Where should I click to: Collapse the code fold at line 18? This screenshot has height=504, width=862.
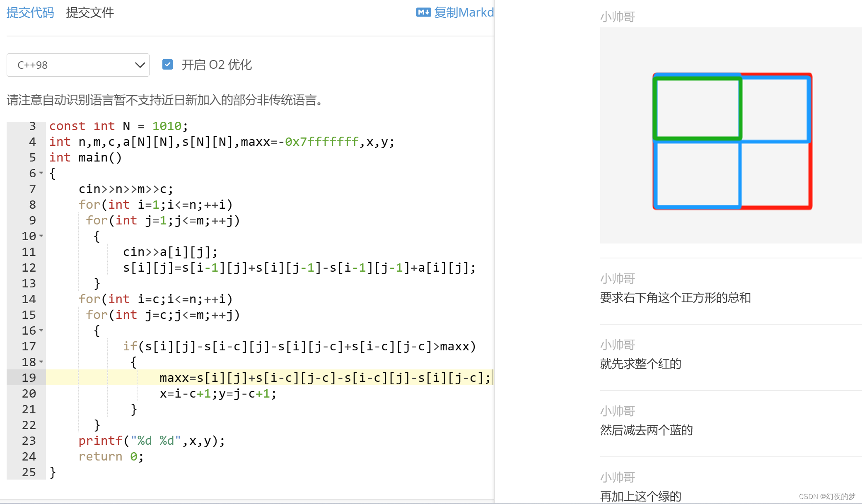coord(41,362)
